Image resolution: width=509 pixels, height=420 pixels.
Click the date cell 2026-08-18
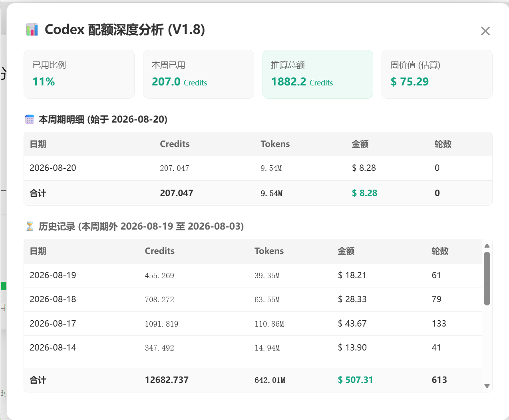coord(53,299)
